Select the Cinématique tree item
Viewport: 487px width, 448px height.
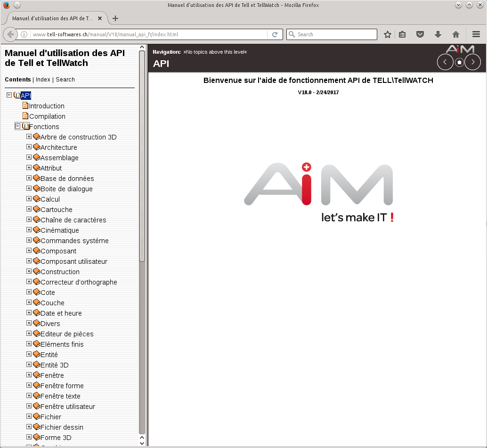click(59, 230)
